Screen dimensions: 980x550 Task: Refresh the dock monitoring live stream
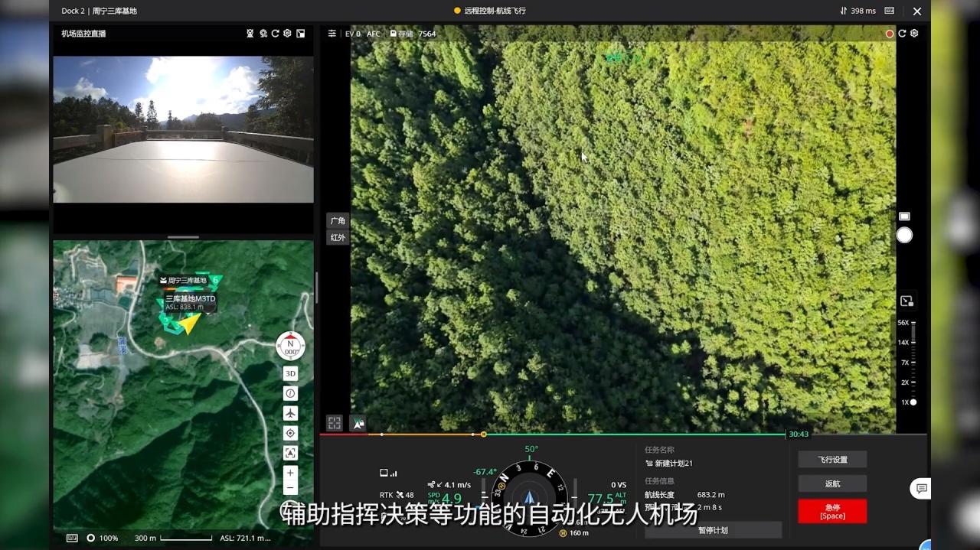point(275,34)
